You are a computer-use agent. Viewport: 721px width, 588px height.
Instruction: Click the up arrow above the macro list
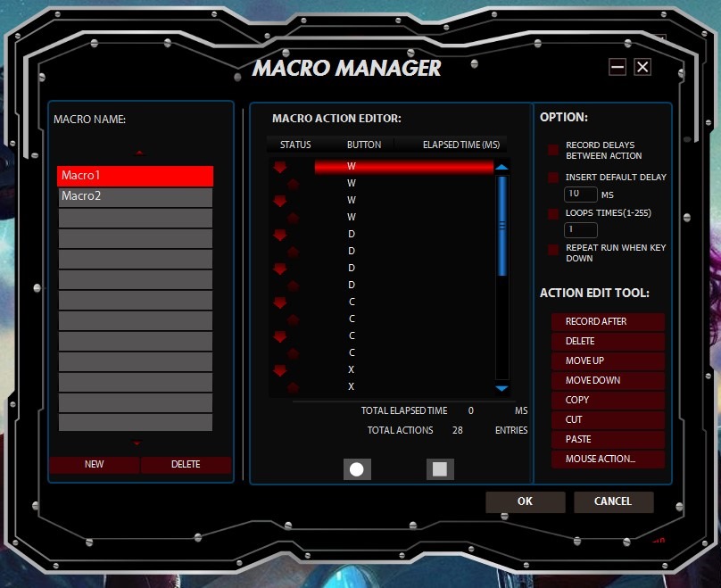tap(139, 153)
